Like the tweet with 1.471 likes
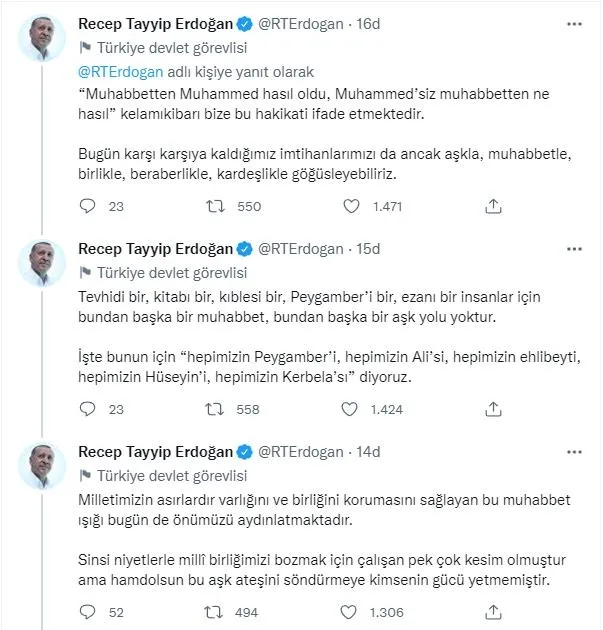This screenshot has height=630, width=603. point(351,207)
